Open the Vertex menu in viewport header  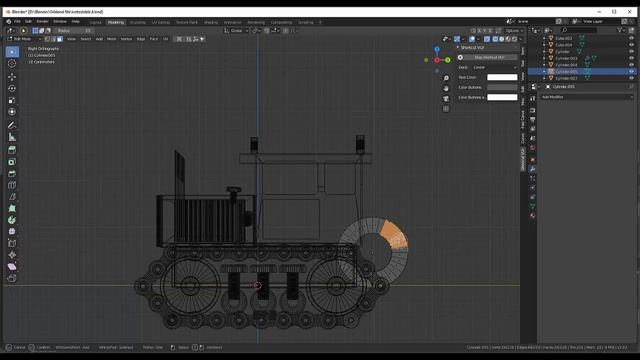126,39
